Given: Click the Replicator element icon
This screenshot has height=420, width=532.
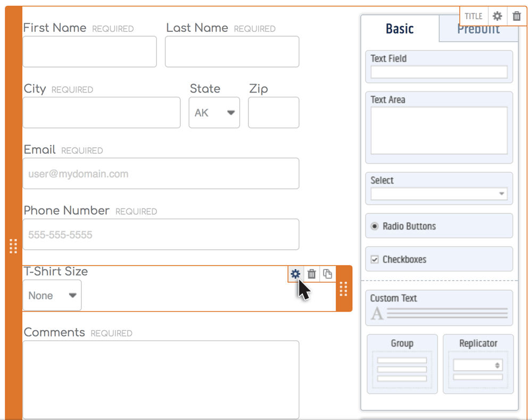Looking at the screenshot, I should pyautogui.click(x=478, y=364).
